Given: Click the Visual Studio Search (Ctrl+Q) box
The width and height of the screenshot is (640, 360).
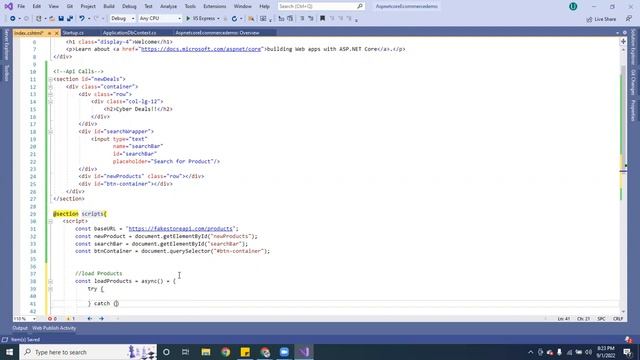Looking at the screenshot, I should pos(321,7).
